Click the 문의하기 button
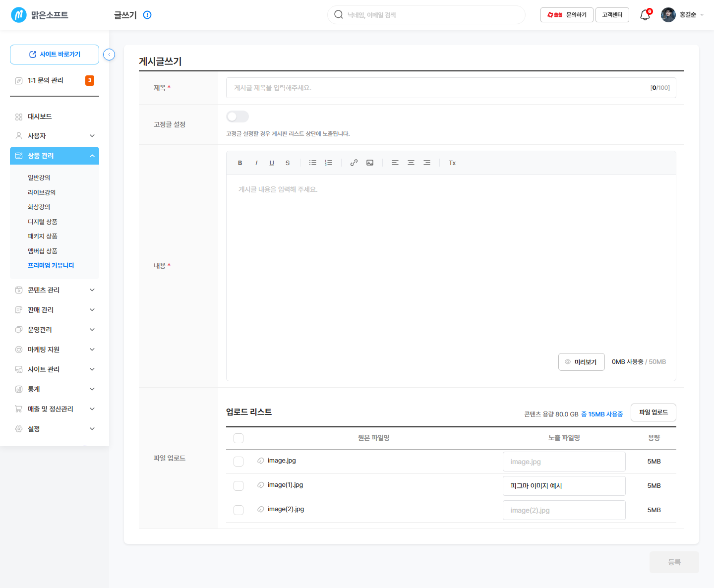Screen dimensions: 714x588 tap(567, 15)
